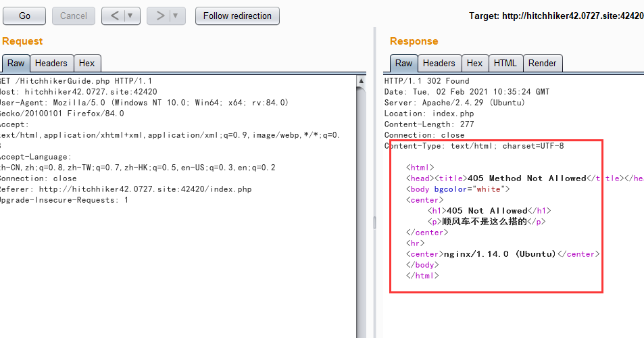
Task: Click the Content-Length: 277 header
Action: click(x=429, y=124)
